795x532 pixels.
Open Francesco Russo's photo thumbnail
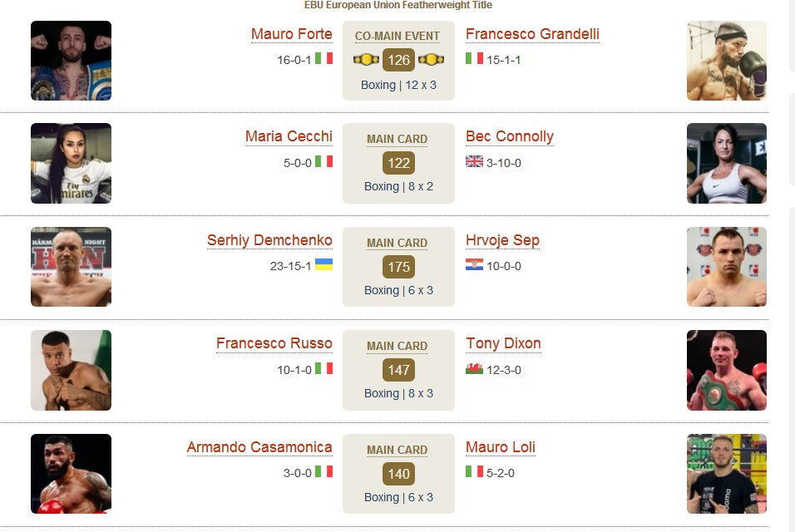(x=71, y=371)
